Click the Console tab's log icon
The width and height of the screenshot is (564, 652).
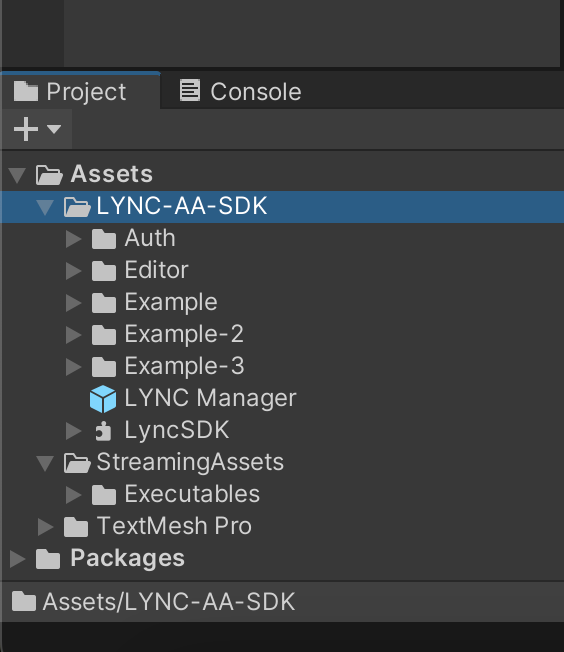pyautogui.click(x=190, y=90)
